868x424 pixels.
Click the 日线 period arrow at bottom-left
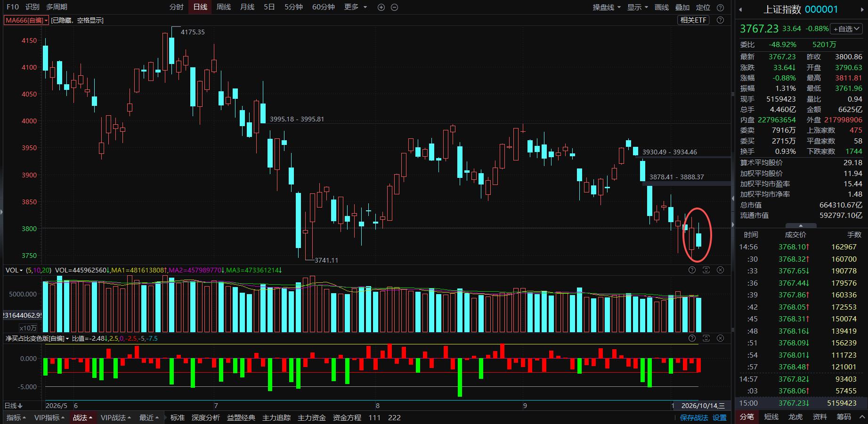20,406
